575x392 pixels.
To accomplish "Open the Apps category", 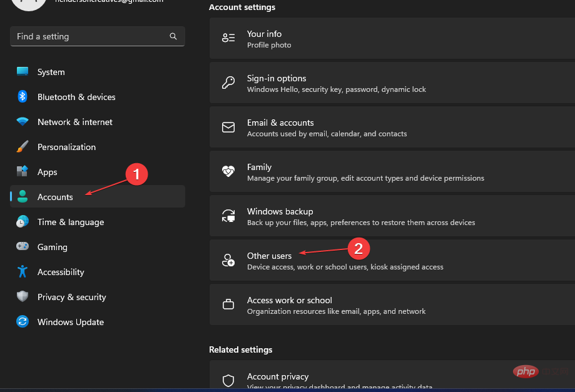I will tap(98, 171).
